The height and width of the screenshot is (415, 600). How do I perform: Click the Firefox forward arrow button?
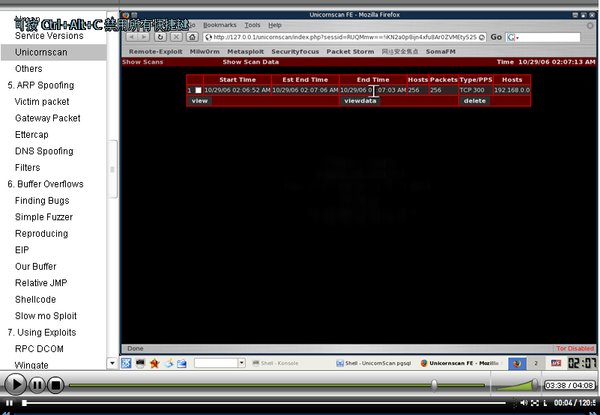[x=144, y=37]
